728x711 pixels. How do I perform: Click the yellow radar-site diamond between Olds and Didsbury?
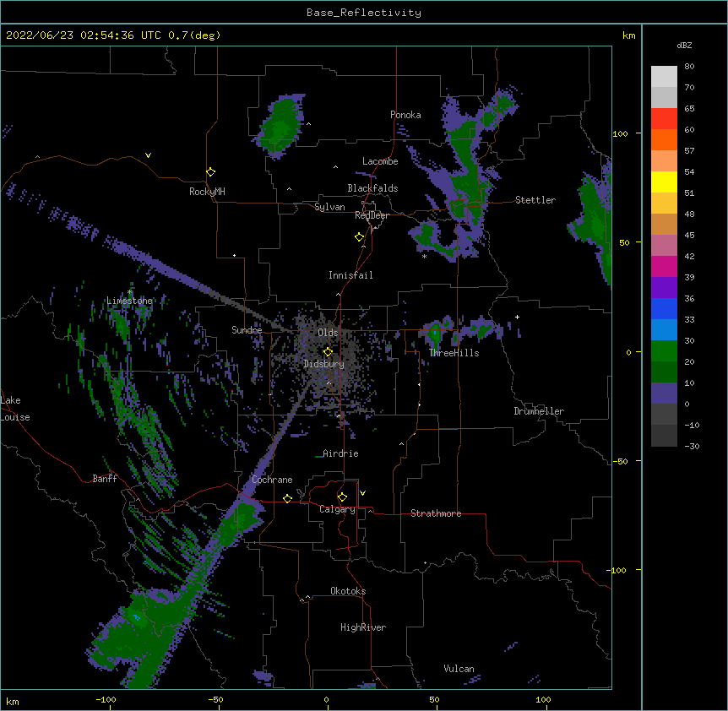click(328, 351)
